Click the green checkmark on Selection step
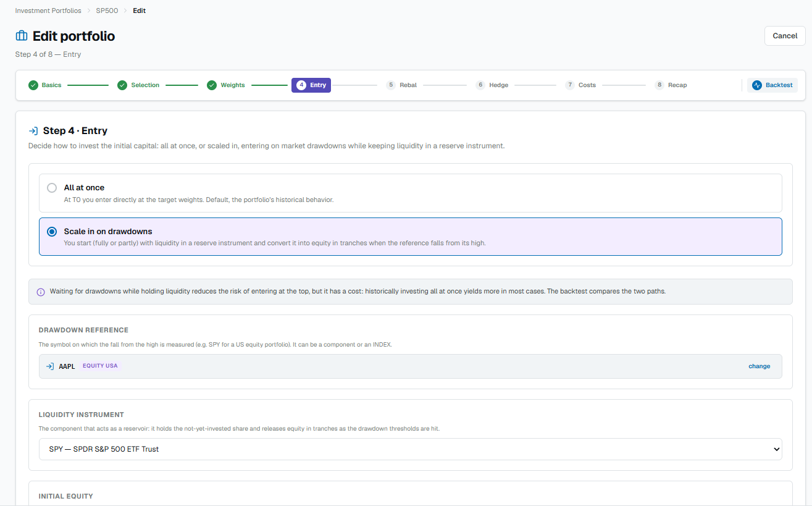The height and width of the screenshot is (506, 812). [x=122, y=85]
